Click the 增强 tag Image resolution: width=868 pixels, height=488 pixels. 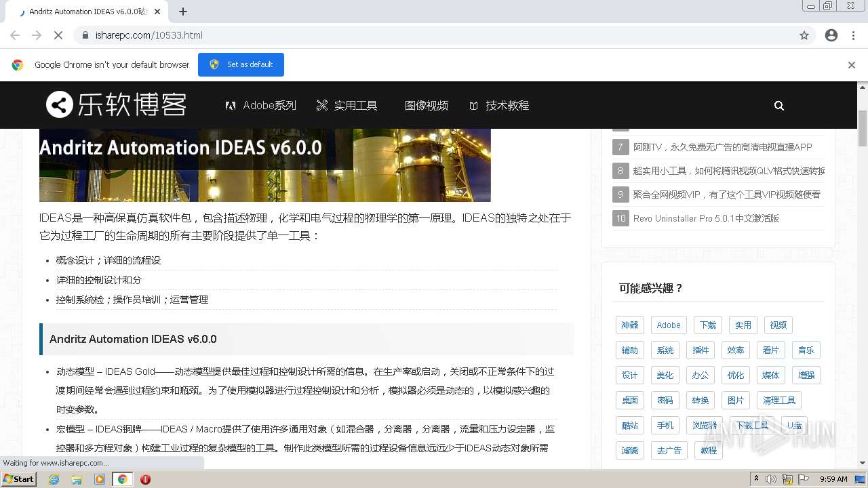[806, 375]
